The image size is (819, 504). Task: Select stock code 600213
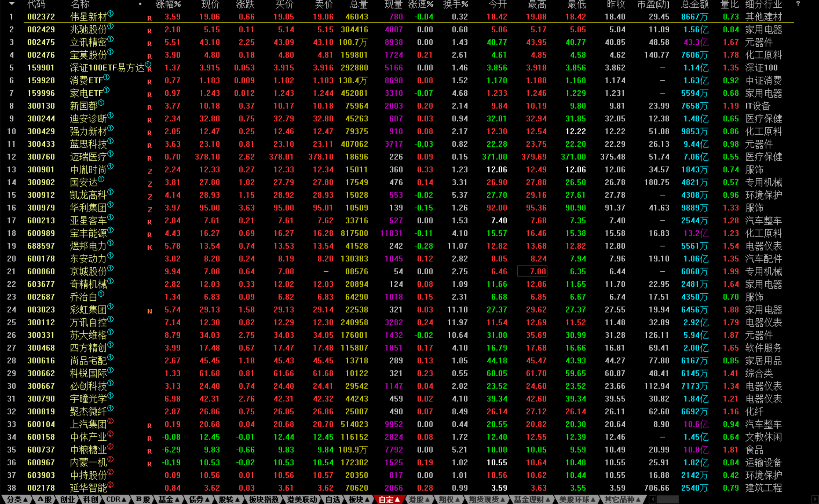point(41,220)
